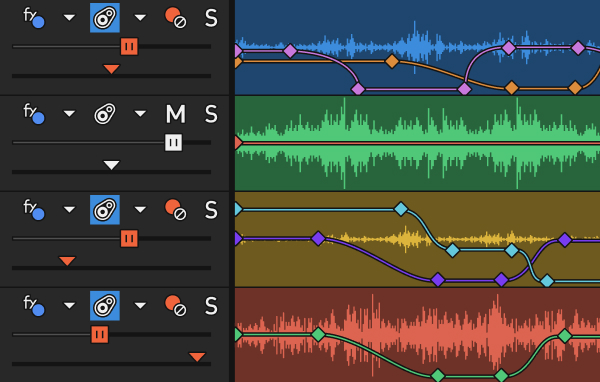Solo the blue track
Viewport: 600px width, 382px height.
click(211, 18)
